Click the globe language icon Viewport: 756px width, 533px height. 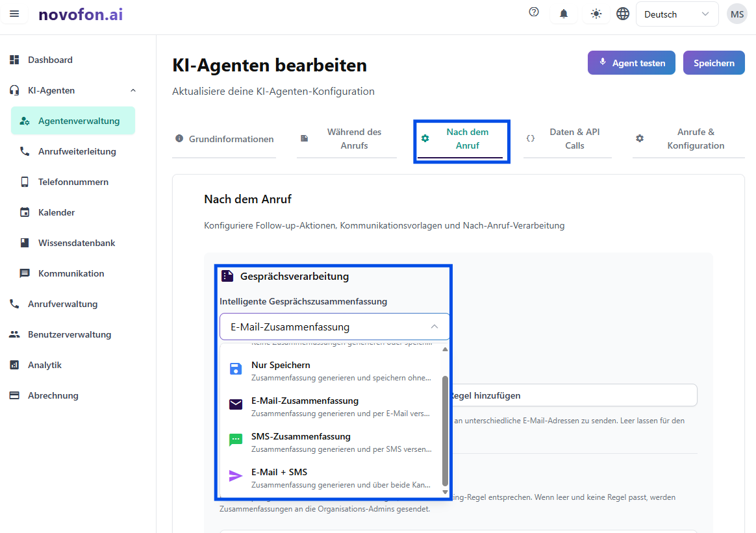point(623,14)
